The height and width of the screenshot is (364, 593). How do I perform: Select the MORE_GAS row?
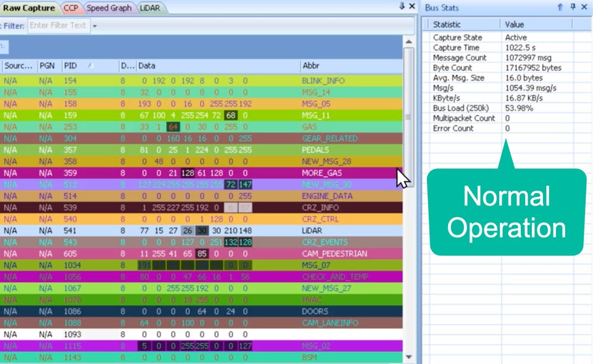[x=201, y=173]
